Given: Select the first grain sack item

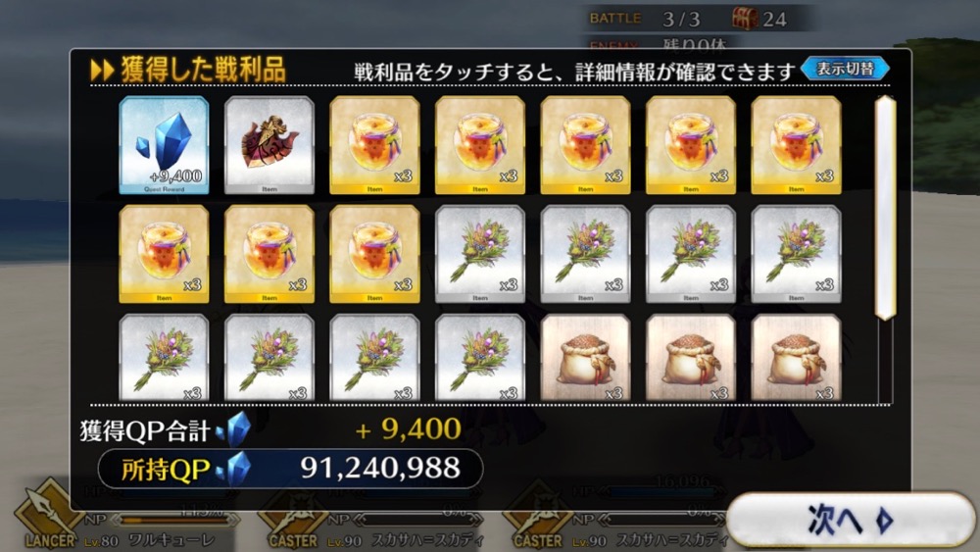Looking at the screenshot, I should [586, 358].
